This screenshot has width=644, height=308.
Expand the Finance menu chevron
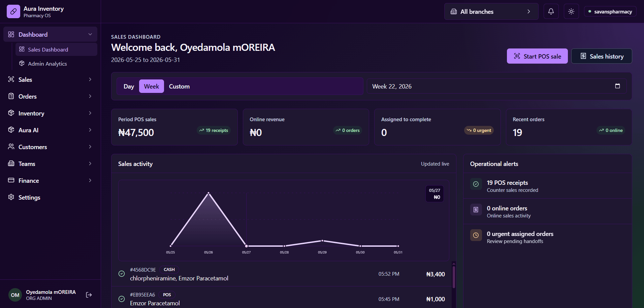[x=90, y=180]
